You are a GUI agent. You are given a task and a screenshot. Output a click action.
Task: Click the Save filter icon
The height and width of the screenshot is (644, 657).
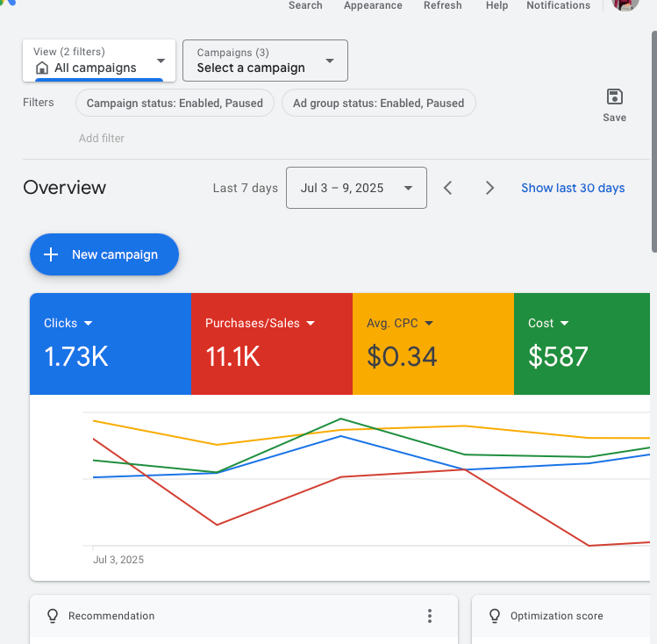614,97
